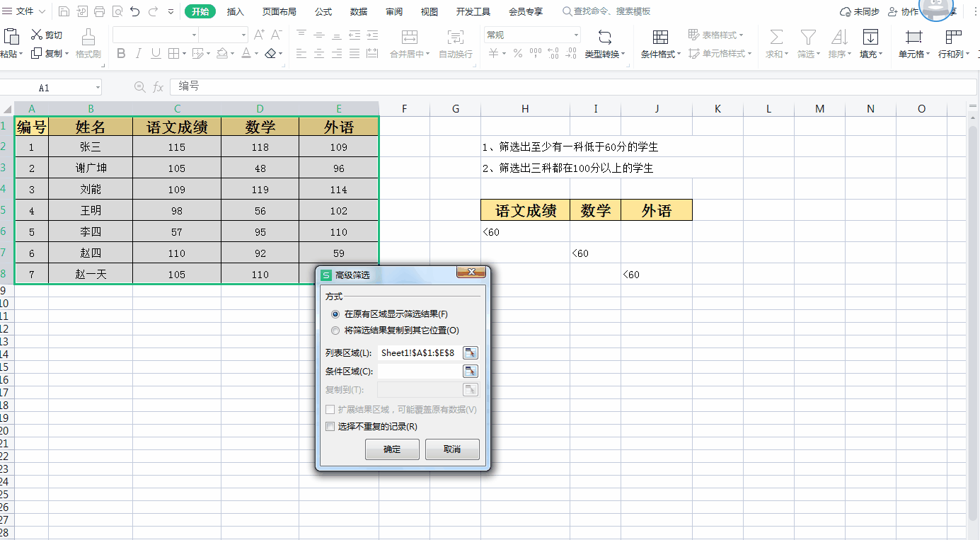Click 确定 button in 高级筛选 dialog
Image resolution: width=980 pixels, height=540 pixels.
click(392, 449)
